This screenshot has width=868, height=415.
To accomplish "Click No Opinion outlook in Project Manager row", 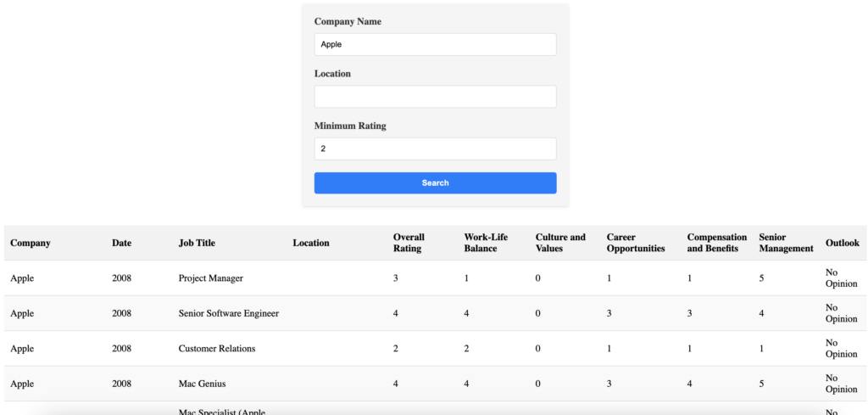I will coord(842,278).
